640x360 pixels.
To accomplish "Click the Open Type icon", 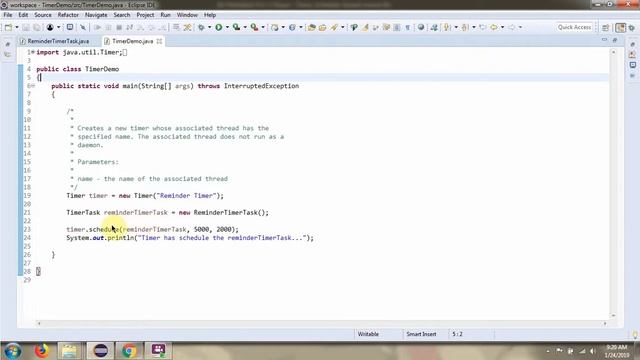I will pos(312,27).
